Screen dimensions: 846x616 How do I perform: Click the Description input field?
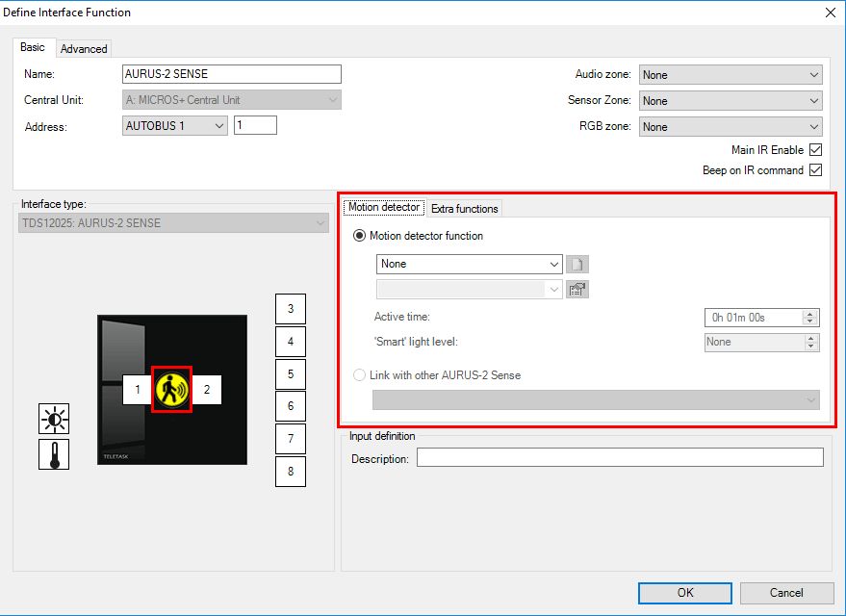coord(620,458)
